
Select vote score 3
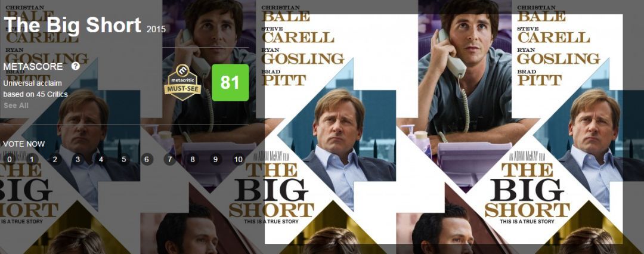78,159
